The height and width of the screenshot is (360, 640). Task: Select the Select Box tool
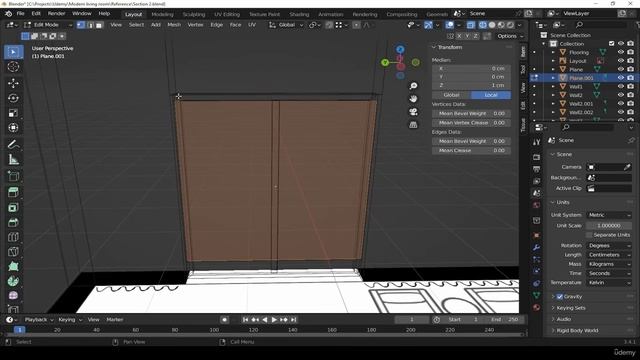13,52
